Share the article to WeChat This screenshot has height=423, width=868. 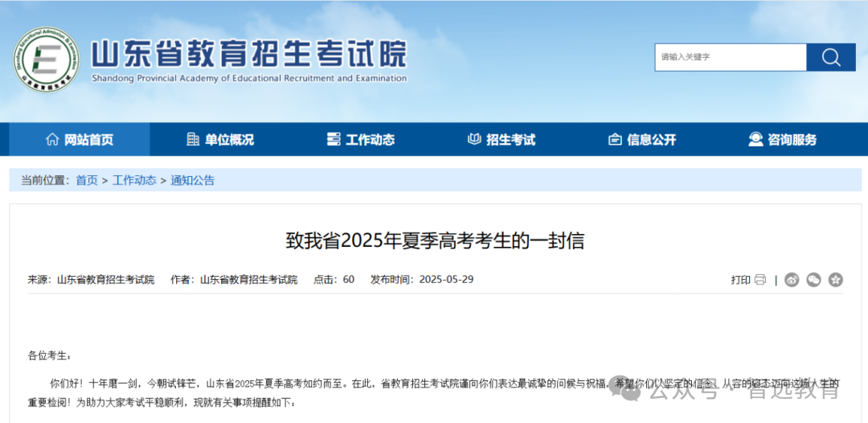tap(813, 280)
